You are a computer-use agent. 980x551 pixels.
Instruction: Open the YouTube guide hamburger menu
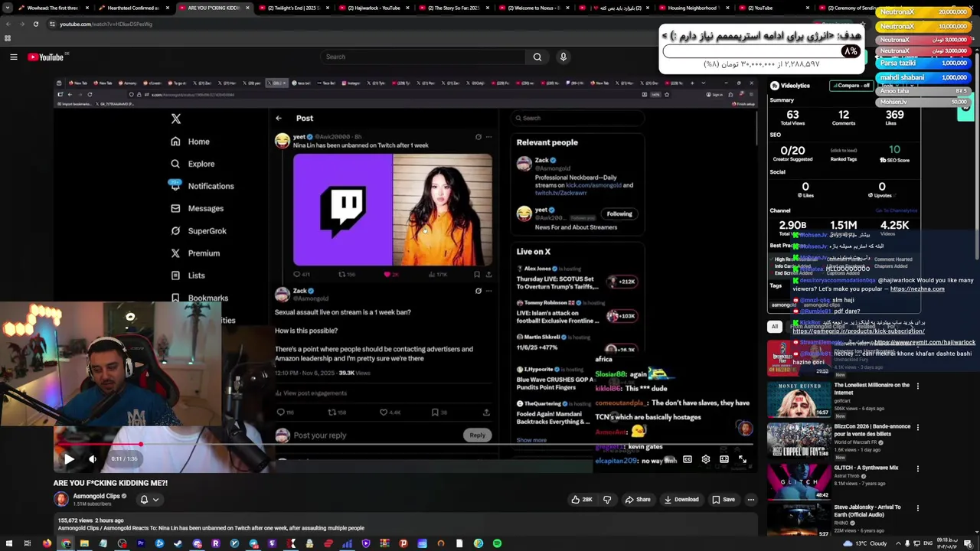click(x=13, y=57)
